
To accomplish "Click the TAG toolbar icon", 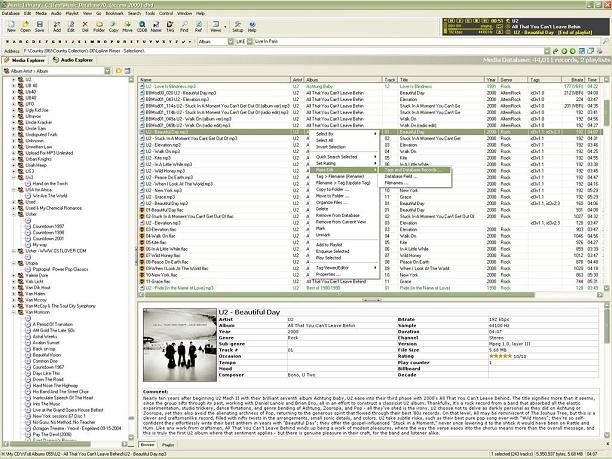I will (170, 25).
